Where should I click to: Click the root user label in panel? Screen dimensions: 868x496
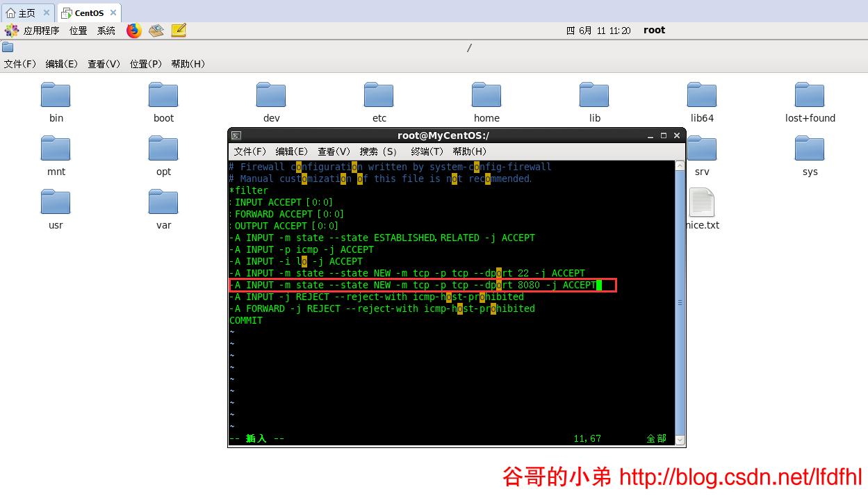point(654,30)
